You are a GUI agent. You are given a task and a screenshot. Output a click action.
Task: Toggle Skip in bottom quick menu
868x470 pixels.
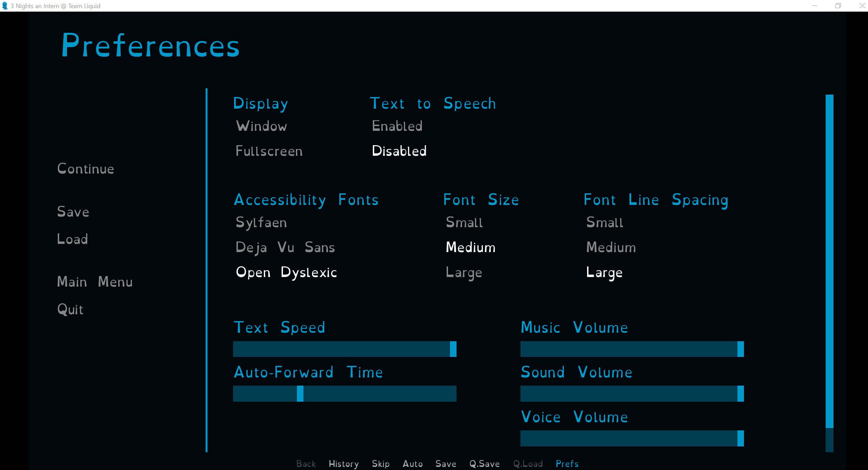pyautogui.click(x=381, y=464)
